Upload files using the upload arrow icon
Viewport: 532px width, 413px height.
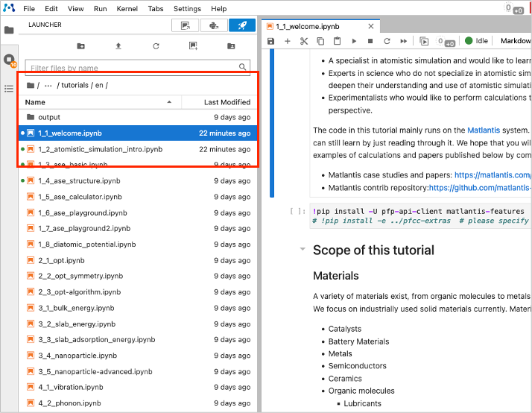(x=118, y=46)
